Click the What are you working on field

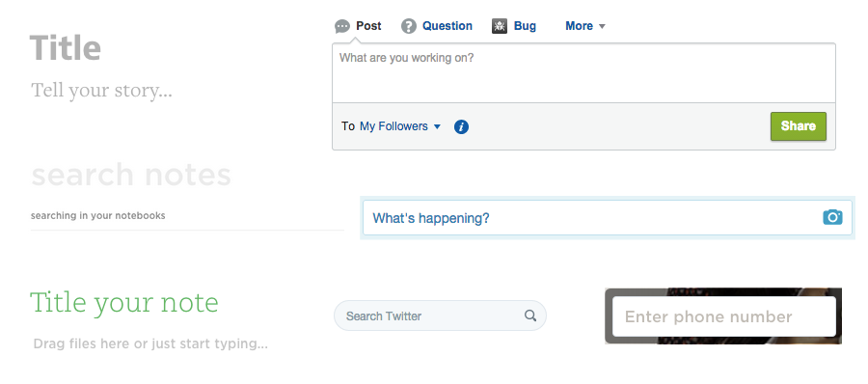[583, 73]
